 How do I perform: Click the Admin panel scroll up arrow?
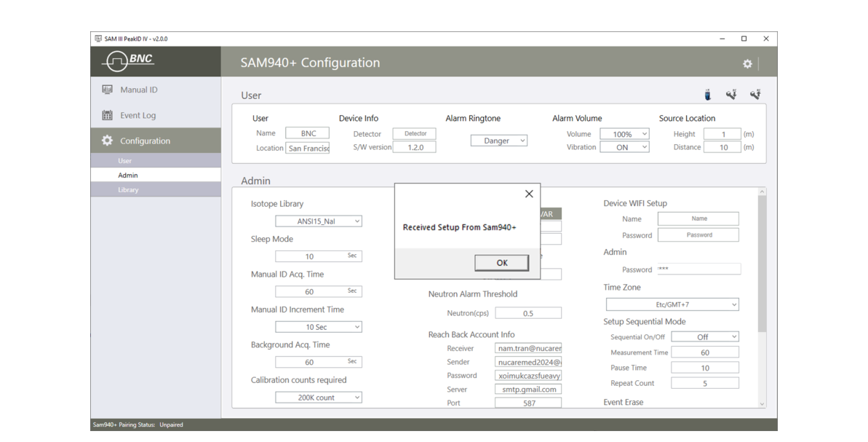point(762,192)
